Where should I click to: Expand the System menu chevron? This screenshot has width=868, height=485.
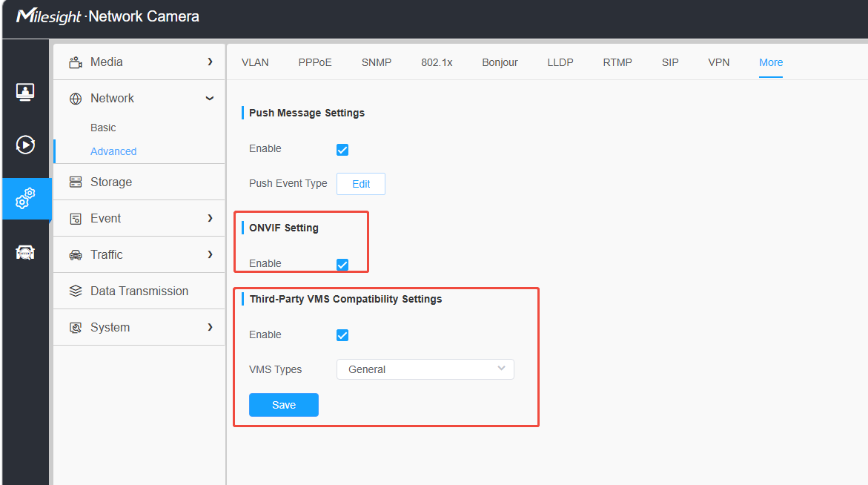pos(210,328)
